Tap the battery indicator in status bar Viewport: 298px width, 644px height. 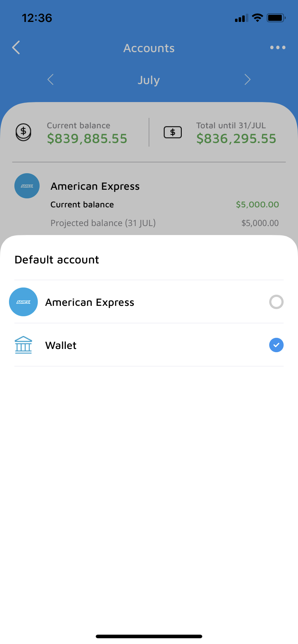pos(276,18)
